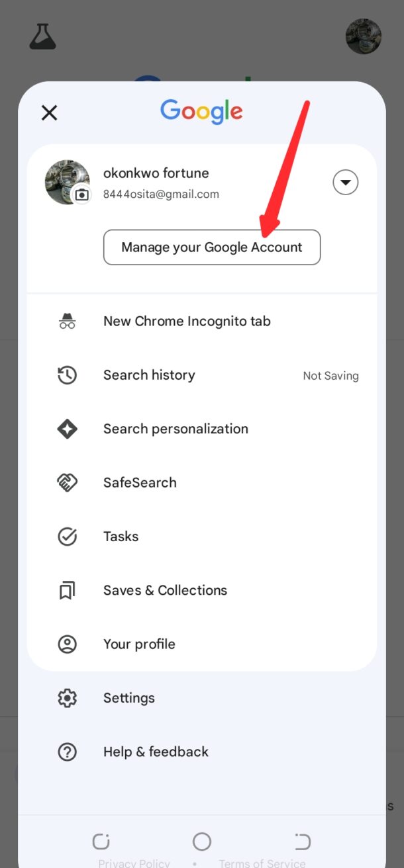Viewport: 404px width, 868px height.
Task: Open Your profile person icon
Action: [67, 644]
